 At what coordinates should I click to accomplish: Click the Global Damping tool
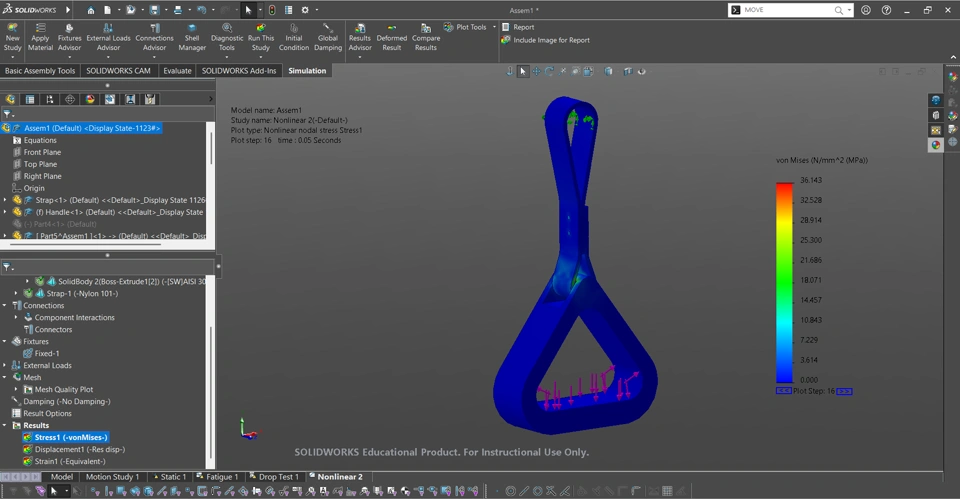point(328,37)
